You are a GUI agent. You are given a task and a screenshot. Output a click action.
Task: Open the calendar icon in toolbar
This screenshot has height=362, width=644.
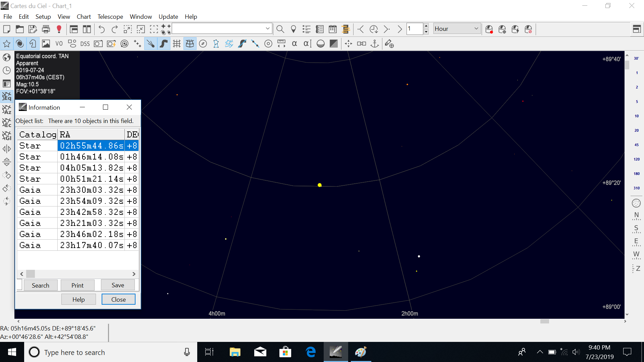[333, 29]
